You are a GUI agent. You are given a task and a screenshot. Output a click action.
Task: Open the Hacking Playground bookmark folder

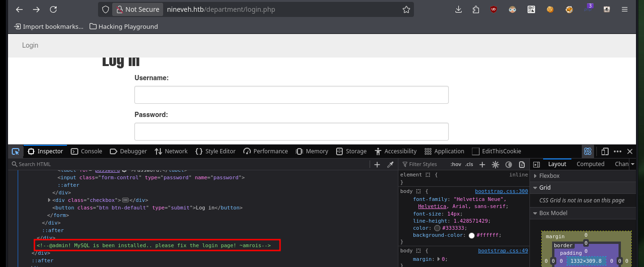click(x=124, y=27)
